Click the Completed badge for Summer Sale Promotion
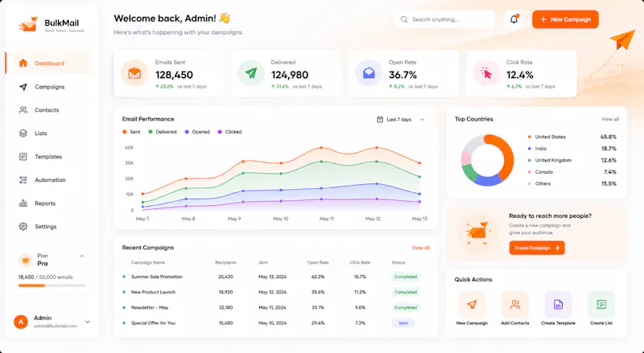This screenshot has height=353, width=644. point(406,277)
